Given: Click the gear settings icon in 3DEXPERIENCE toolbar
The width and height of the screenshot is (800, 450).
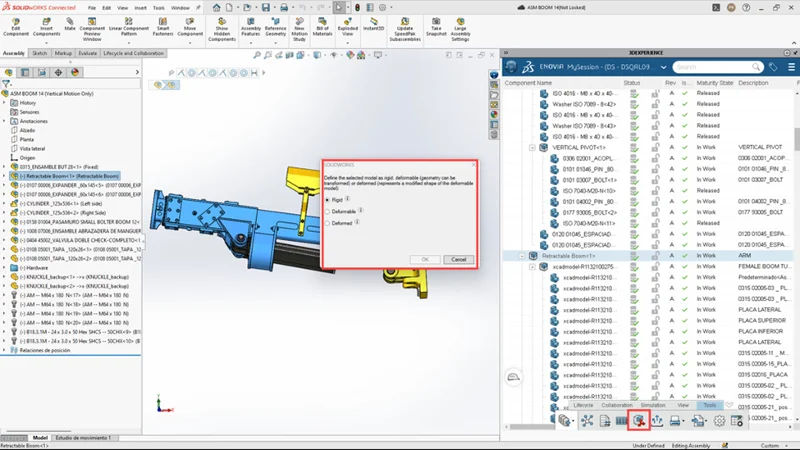Looking at the screenshot, I should click(x=719, y=421).
